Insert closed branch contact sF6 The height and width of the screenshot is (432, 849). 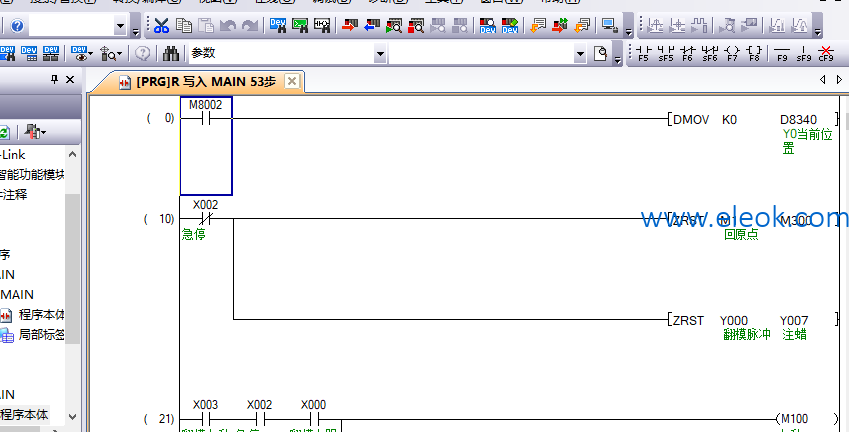[710, 53]
